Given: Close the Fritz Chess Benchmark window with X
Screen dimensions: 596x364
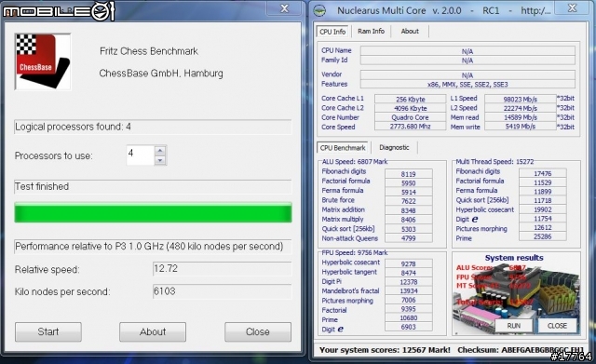Looking at the screenshot, I should (284, 8).
